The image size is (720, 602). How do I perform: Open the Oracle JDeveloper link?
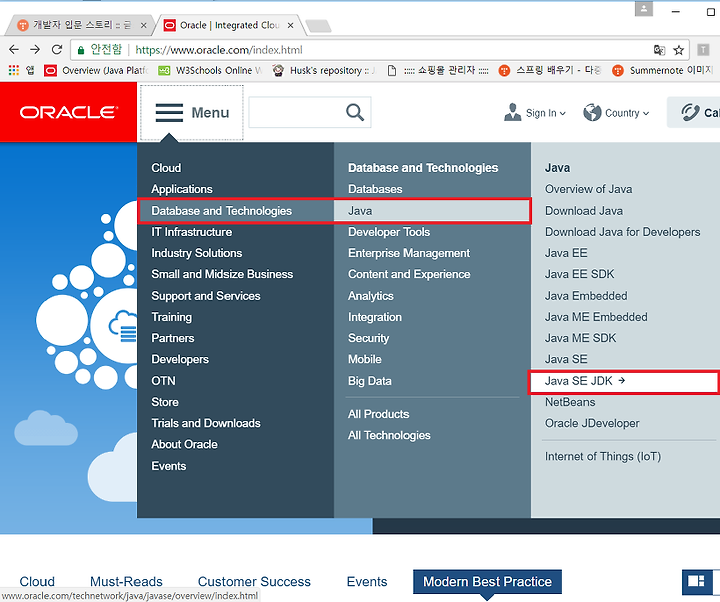592,423
